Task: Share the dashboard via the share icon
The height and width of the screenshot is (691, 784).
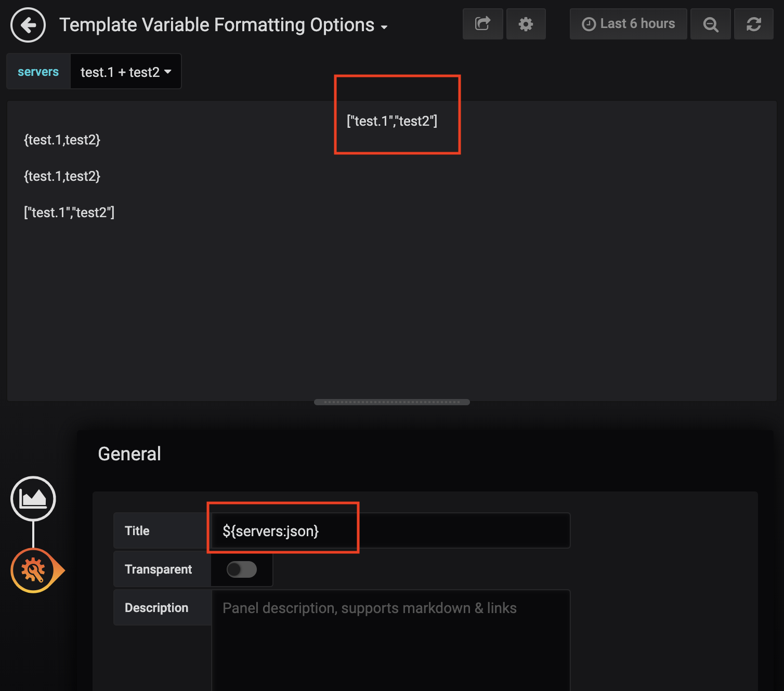Action: pos(482,23)
